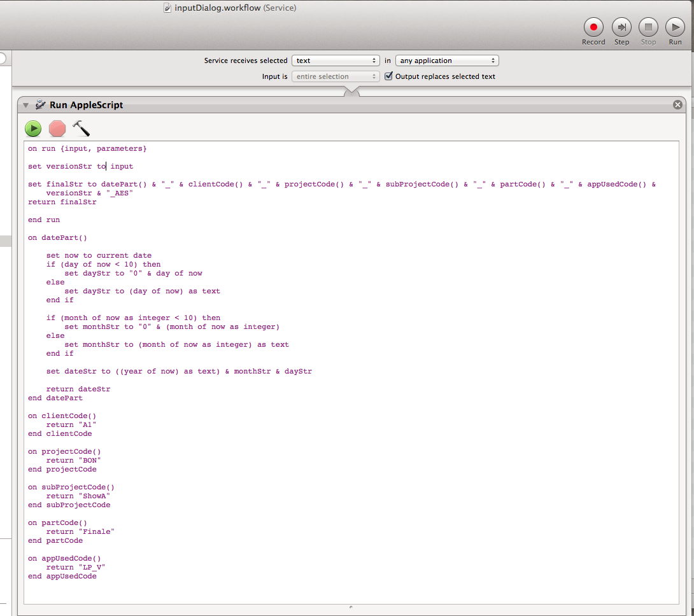
Task: Collapse the Run AppleScript action disclosure triangle
Action: [x=26, y=105]
